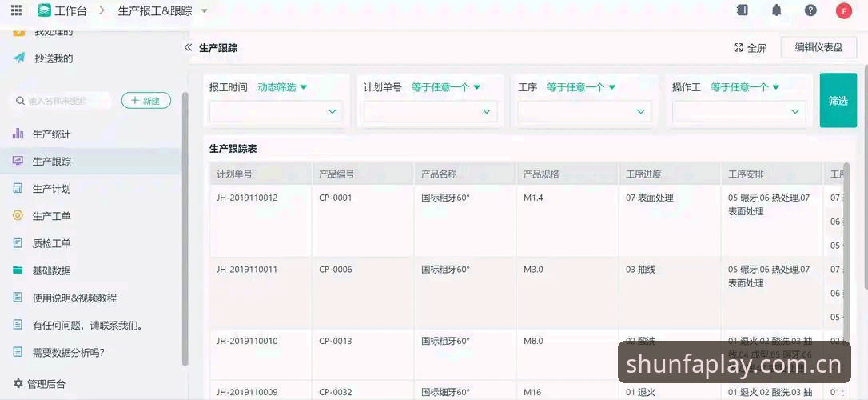
Task: Expand the 基础数据 folder
Action: [51, 271]
